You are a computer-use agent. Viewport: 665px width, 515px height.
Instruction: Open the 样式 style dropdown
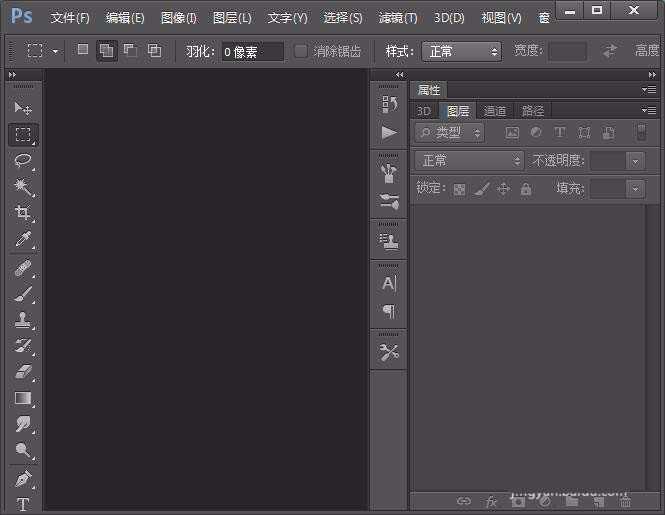[462, 51]
